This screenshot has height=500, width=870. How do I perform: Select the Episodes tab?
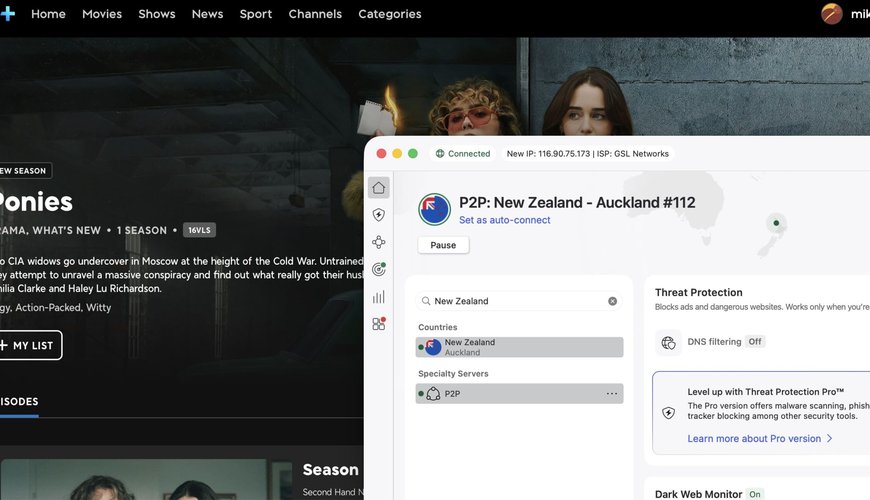pyautogui.click(x=19, y=402)
